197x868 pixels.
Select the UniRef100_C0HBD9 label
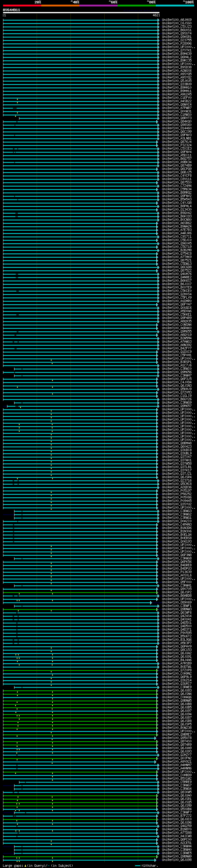tap(177, 775)
